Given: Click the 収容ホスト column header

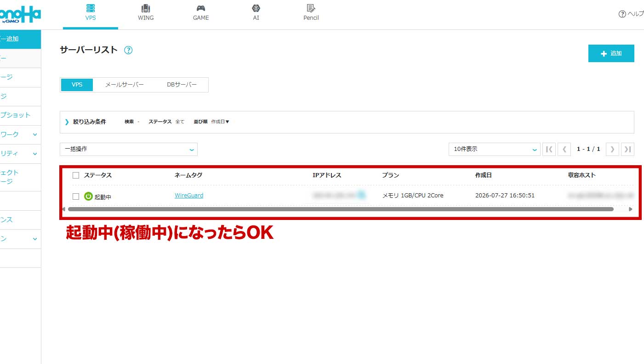Looking at the screenshot, I should [x=582, y=175].
